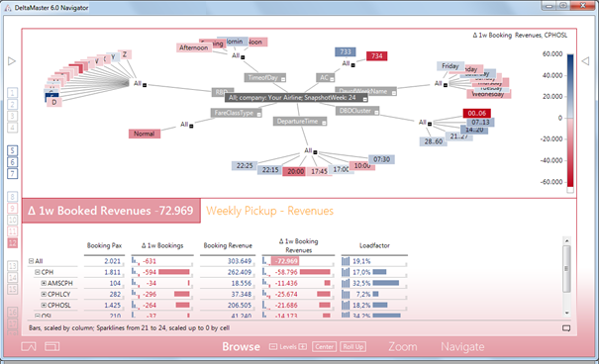The image size is (599, 364).
Task: Click the table vertical scrollbar thumb
Action: (566, 269)
